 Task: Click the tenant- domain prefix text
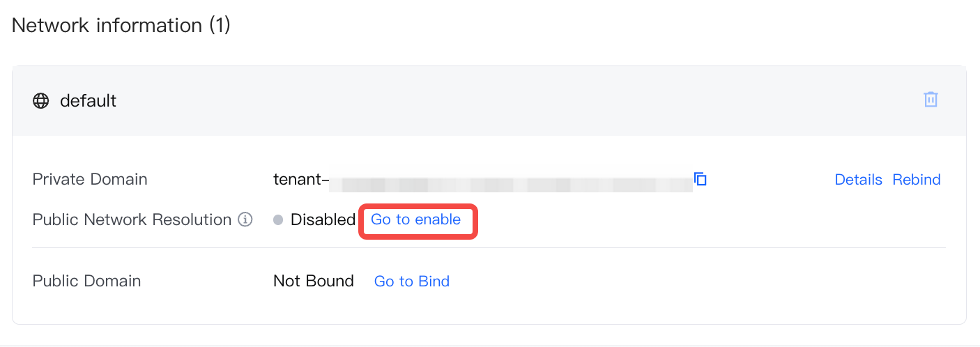coord(300,180)
